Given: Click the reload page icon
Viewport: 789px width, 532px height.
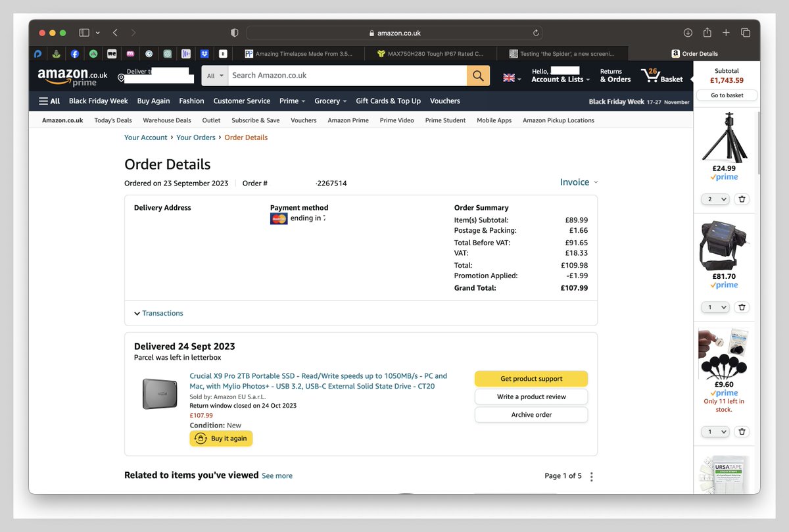Looking at the screenshot, I should coord(537,33).
